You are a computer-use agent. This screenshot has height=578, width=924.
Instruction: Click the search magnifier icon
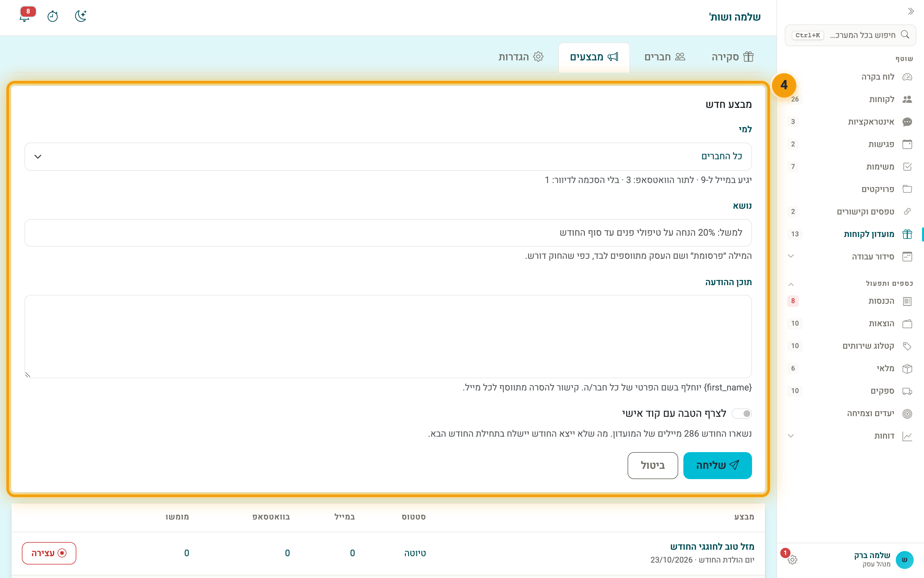[x=905, y=35]
